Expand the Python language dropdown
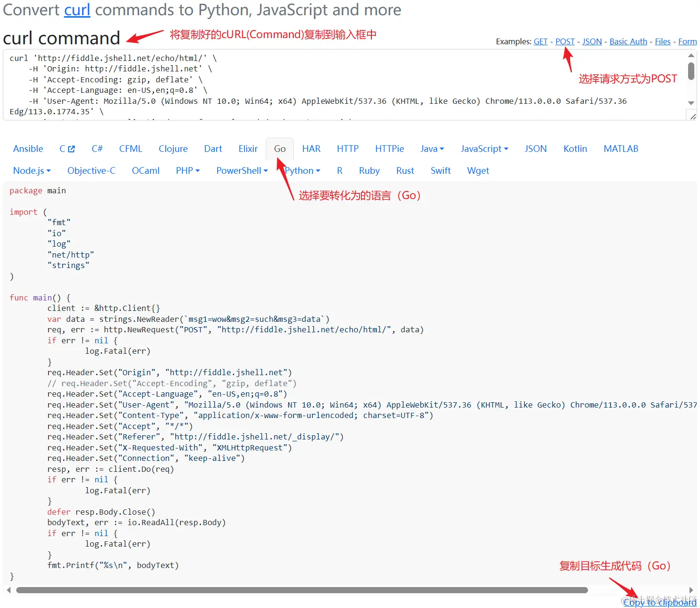Viewport: 700px width, 608px height. click(x=302, y=171)
